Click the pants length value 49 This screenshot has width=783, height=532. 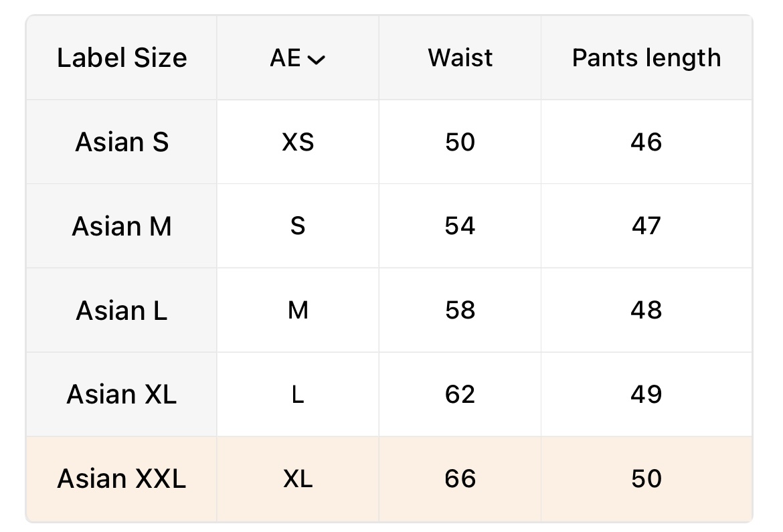point(646,395)
